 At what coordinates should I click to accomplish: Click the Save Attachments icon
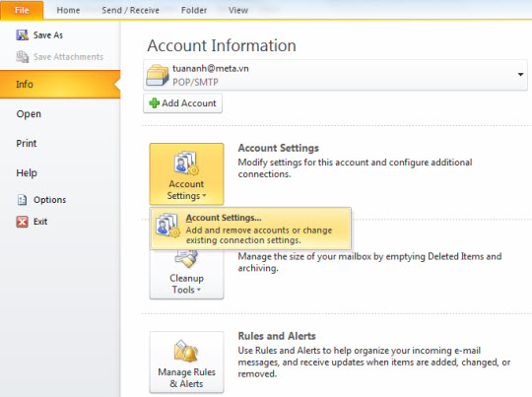click(22, 57)
